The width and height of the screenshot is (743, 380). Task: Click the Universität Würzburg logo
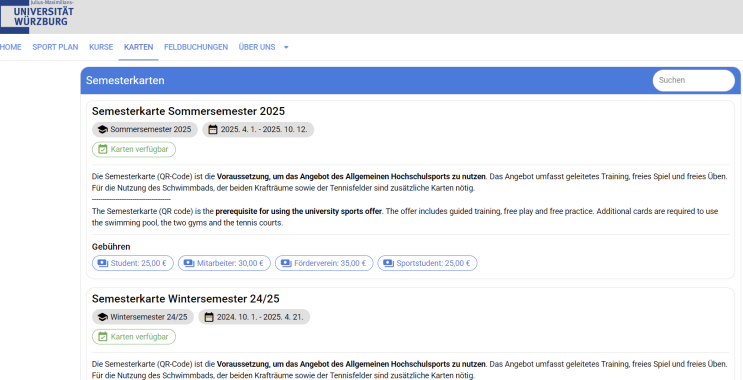37,16
